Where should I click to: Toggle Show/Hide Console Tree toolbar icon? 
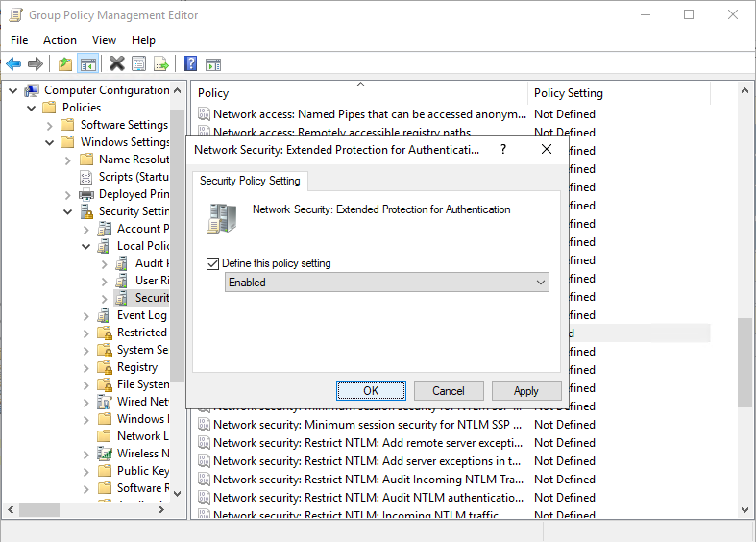click(x=88, y=63)
